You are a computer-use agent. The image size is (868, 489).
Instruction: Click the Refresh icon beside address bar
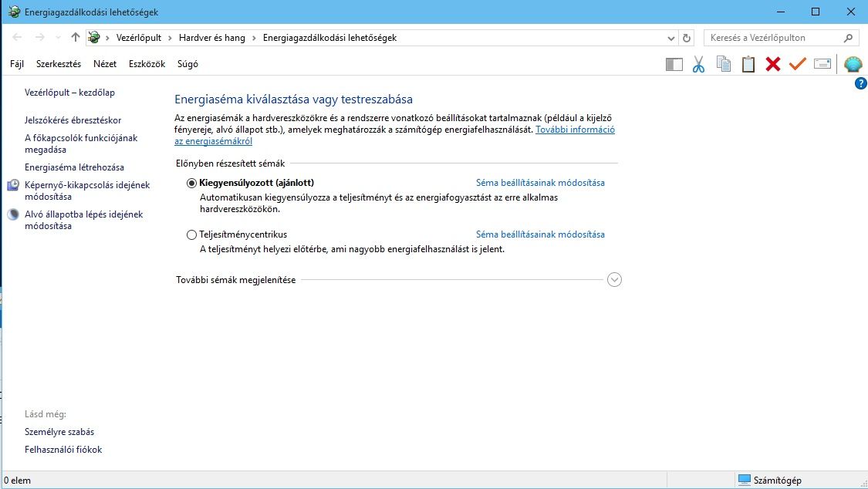point(687,38)
